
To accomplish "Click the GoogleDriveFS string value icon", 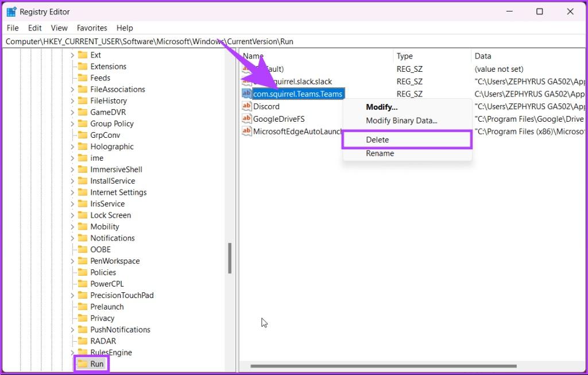I will click(x=247, y=119).
